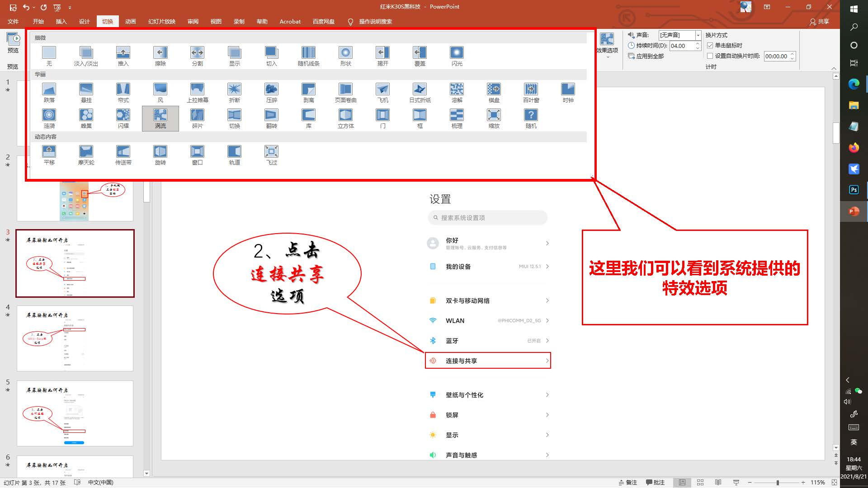Apply the 擦除 wipe transition
This screenshot has width=868, height=488.
160,56
